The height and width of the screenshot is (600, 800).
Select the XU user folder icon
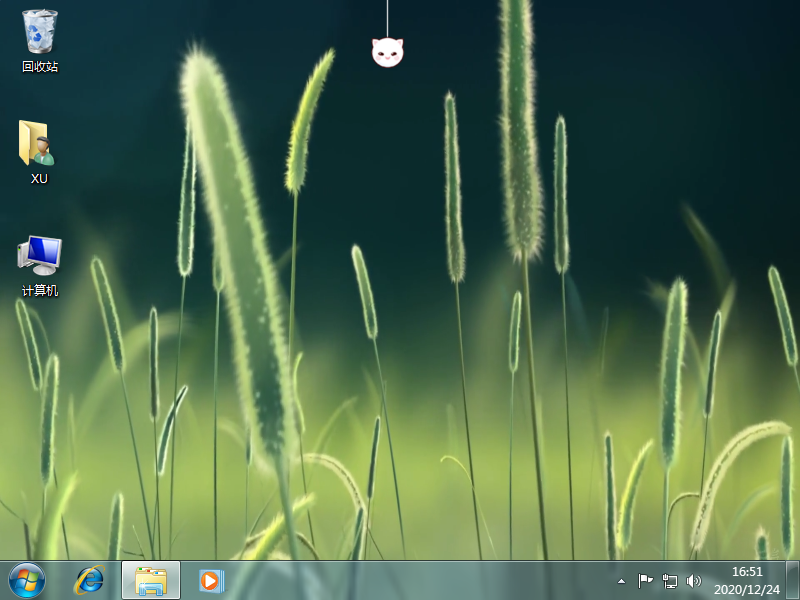pos(39,144)
